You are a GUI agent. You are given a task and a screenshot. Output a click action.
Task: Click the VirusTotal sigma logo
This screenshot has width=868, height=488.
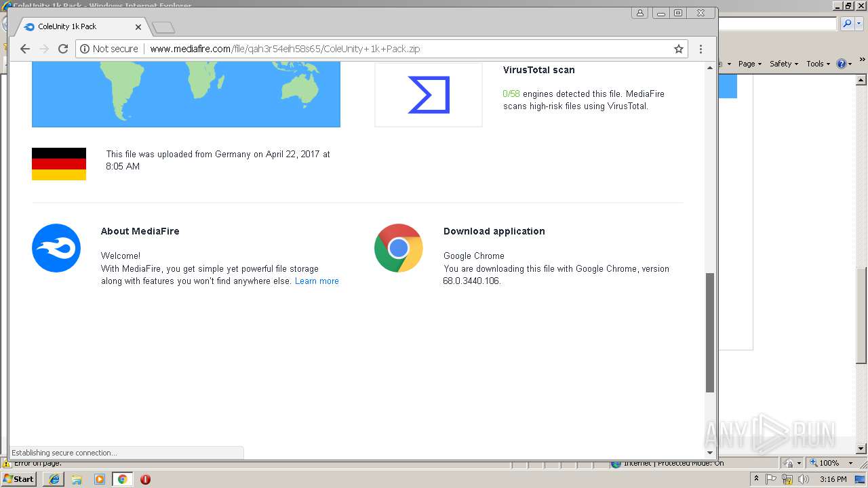pyautogui.click(x=429, y=95)
